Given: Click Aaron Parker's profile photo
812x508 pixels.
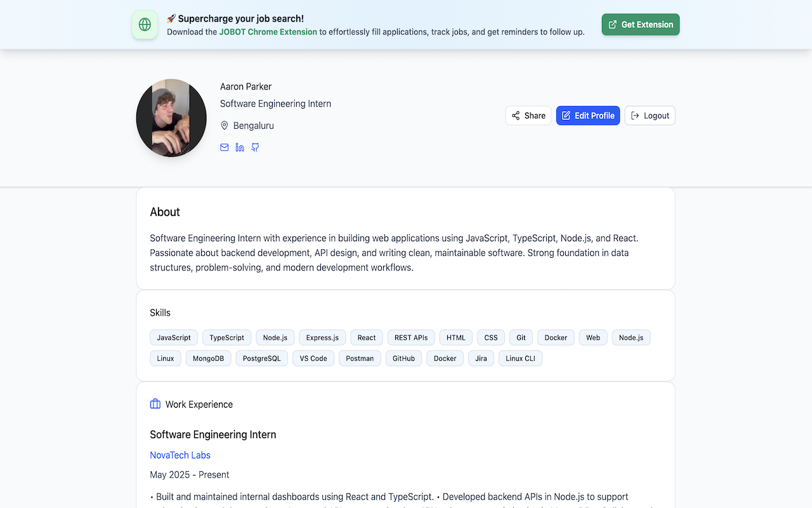Looking at the screenshot, I should pyautogui.click(x=171, y=118).
